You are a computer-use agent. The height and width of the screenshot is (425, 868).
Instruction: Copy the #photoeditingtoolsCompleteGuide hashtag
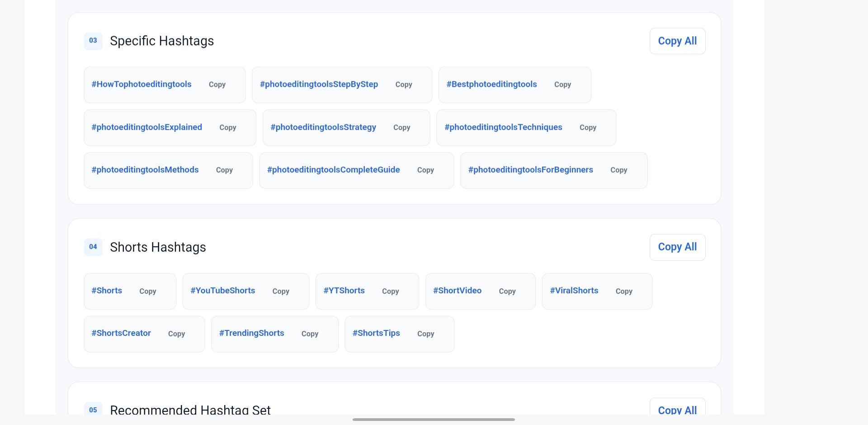[425, 170]
